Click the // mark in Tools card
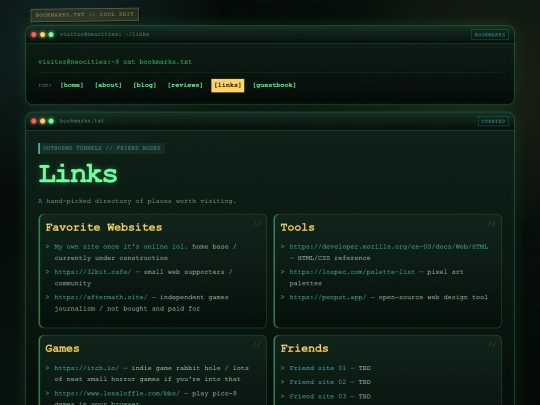This screenshot has width=540, height=405. pyautogui.click(x=492, y=224)
